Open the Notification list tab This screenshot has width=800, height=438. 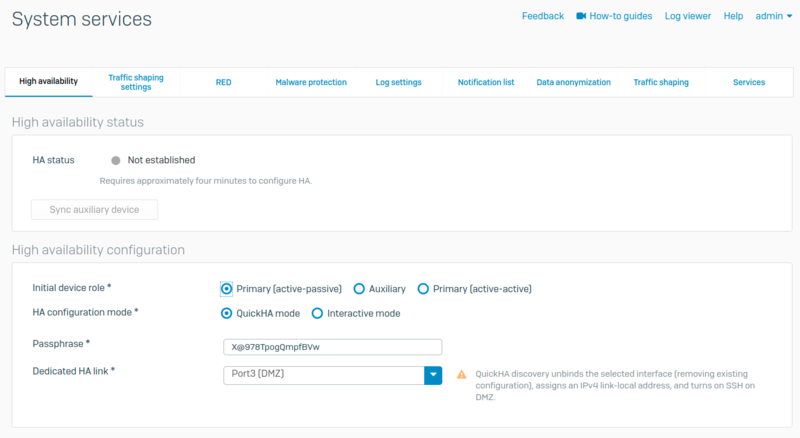(x=486, y=82)
